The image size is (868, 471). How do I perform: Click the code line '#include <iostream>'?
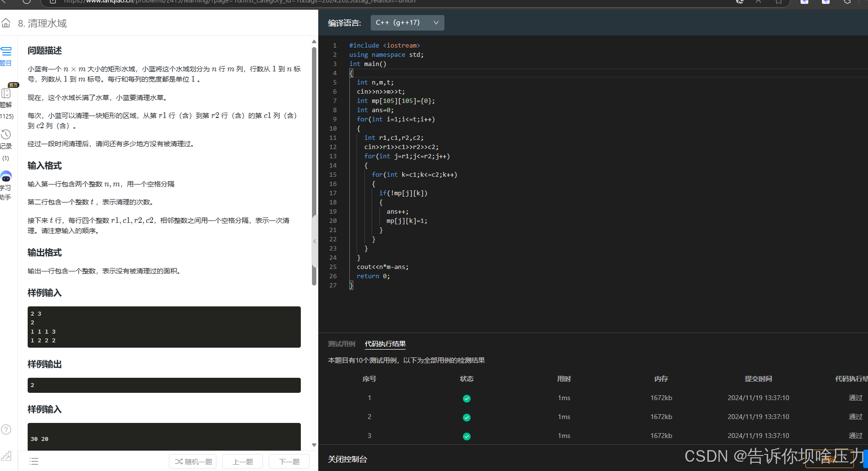[384, 45]
